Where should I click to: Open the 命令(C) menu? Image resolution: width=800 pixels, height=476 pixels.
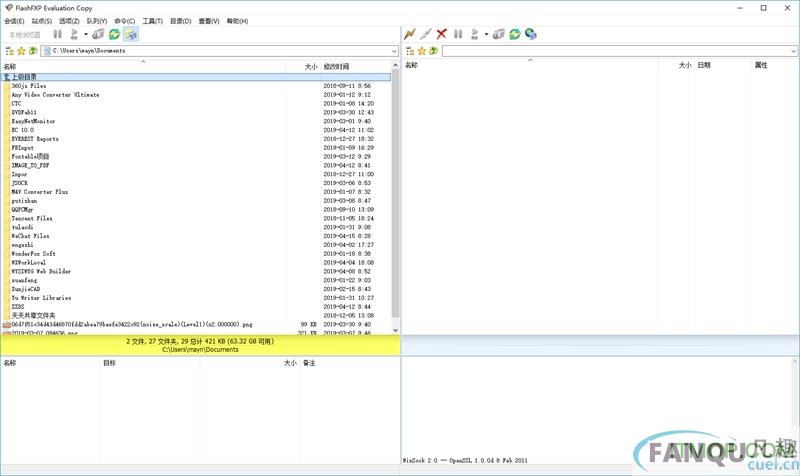click(x=124, y=21)
